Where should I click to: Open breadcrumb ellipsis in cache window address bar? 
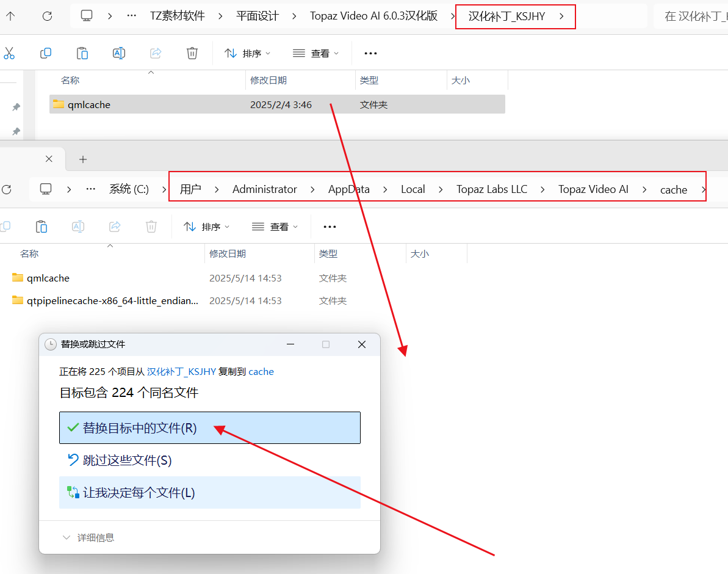click(91, 189)
